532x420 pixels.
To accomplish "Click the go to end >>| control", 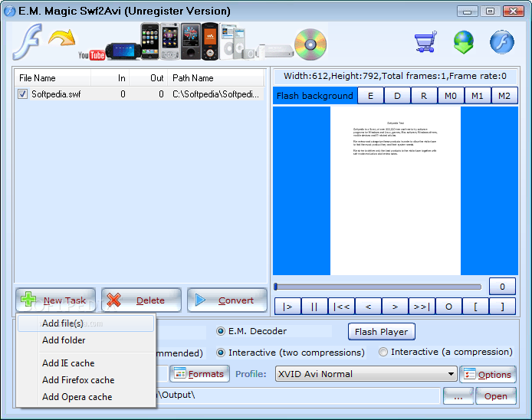I will pyautogui.click(x=422, y=307).
